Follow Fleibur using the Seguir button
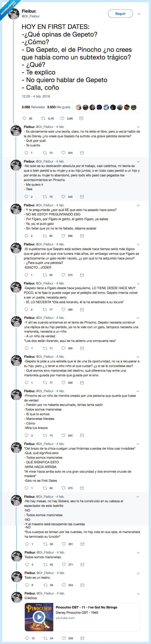Viewport: 151px width, 644px height. [121, 14]
